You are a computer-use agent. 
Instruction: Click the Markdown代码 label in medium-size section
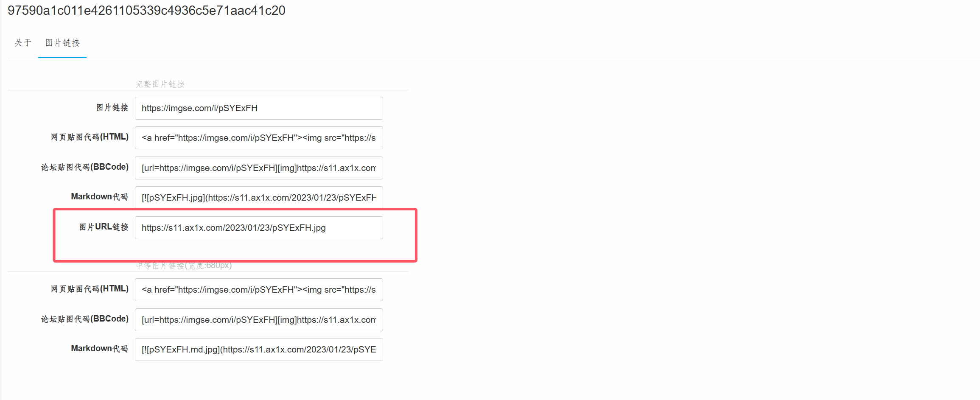[99, 349]
